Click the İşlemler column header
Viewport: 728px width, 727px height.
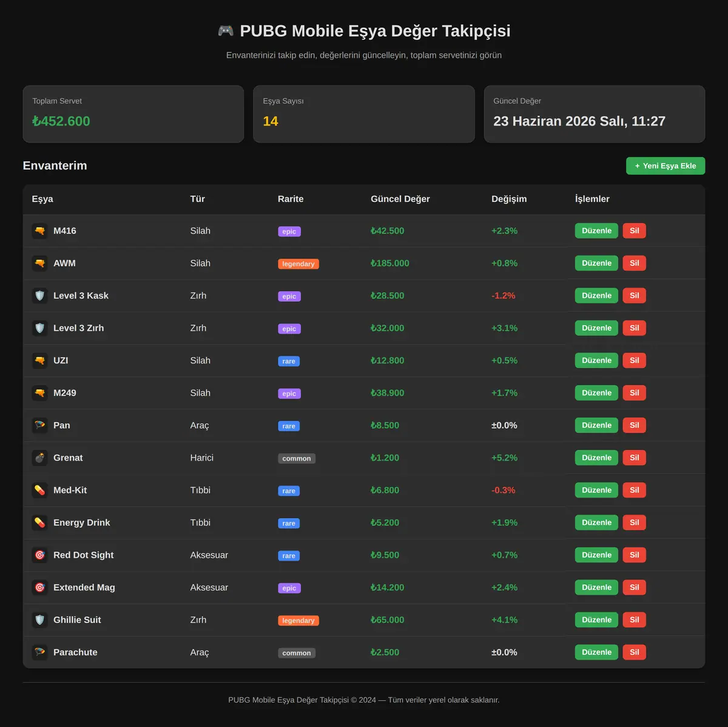(x=592, y=199)
